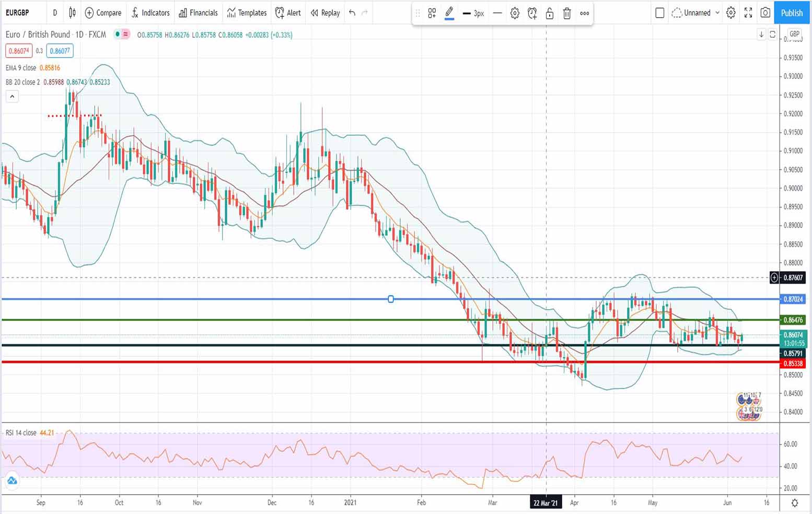Toggle the lock on the selected drawing
Screen dimensions: 812x514
[549, 14]
